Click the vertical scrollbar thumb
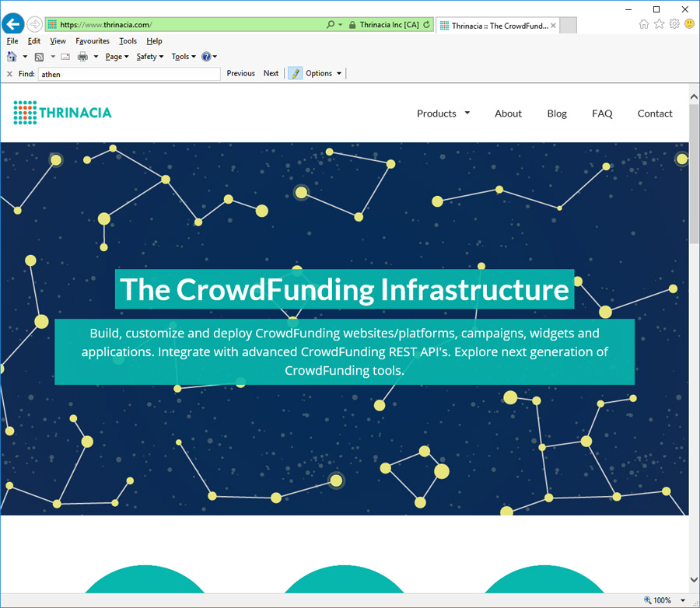The height and width of the screenshot is (608, 700). (694, 174)
